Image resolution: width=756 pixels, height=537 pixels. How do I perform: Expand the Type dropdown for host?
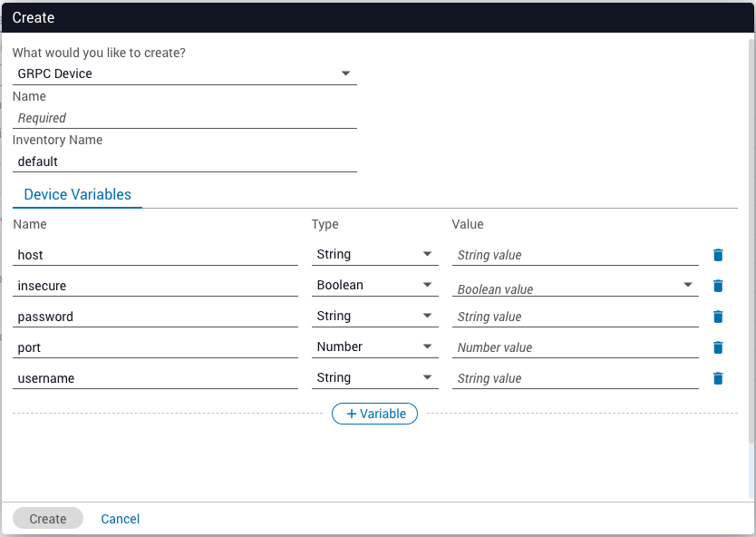(x=375, y=255)
